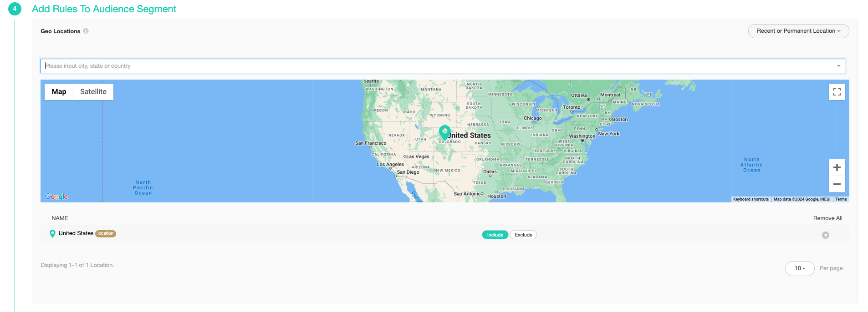
Task: Switch to Satellite map view
Action: (93, 92)
